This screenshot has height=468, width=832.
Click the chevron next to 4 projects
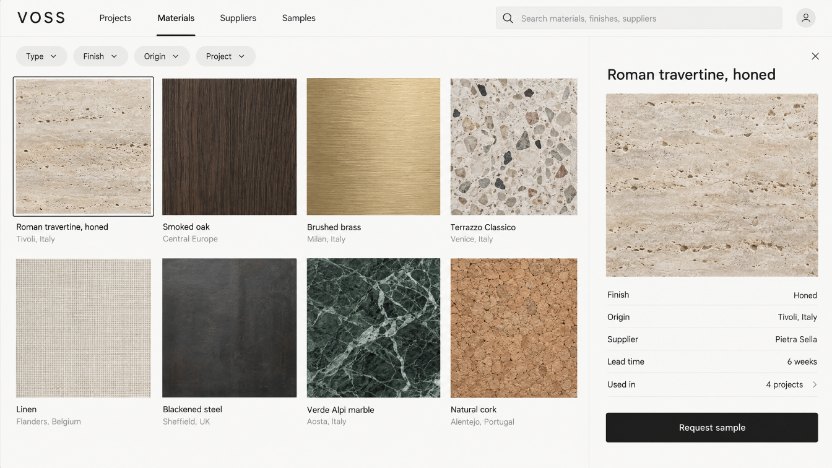[x=814, y=385]
